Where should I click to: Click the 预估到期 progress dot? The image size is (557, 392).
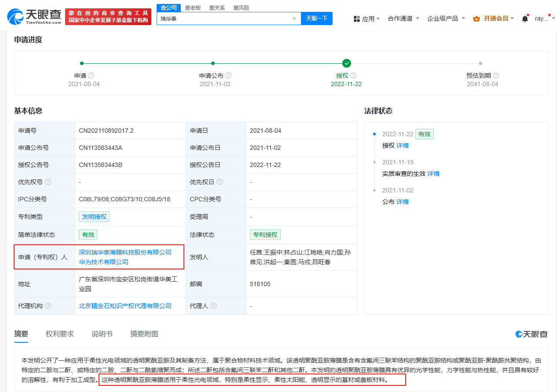(480, 63)
